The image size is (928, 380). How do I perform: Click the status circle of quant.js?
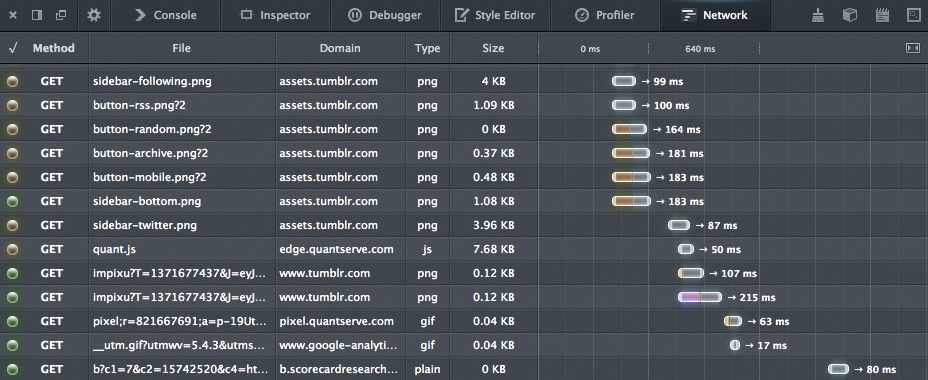tap(12, 249)
